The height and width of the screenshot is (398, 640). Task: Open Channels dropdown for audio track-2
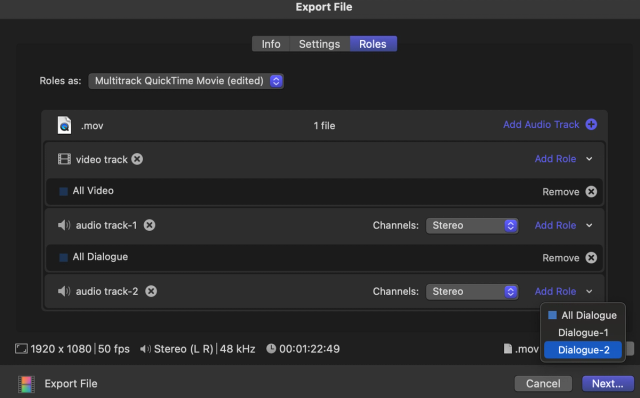(472, 291)
